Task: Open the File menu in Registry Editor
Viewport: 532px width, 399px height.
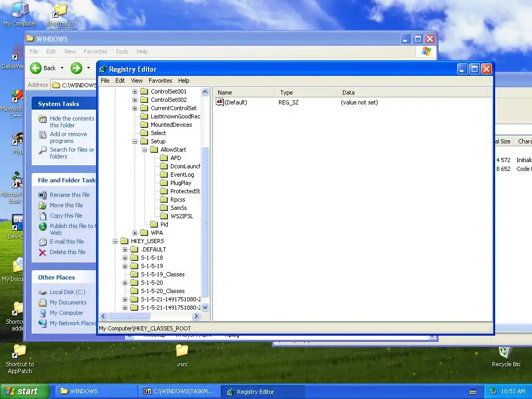Action: pos(105,81)
